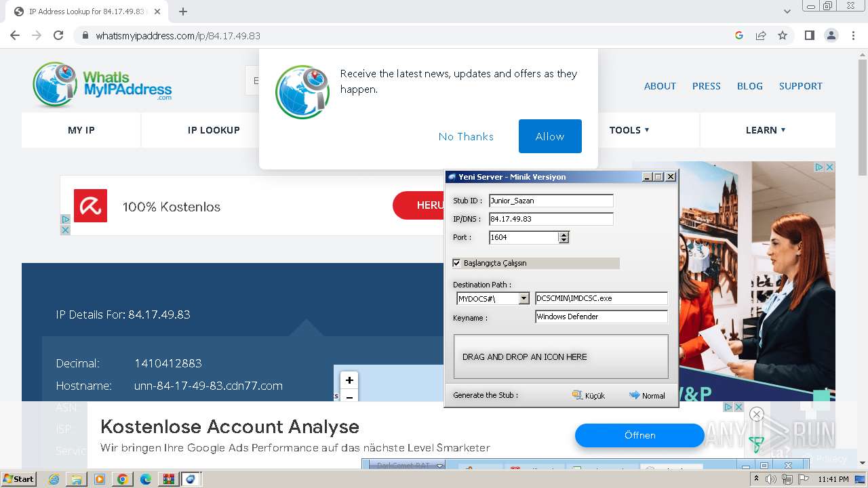This screenshot has width=868, height=488.
Task: Click the browser address bar URL
Action: click(178, 35)
